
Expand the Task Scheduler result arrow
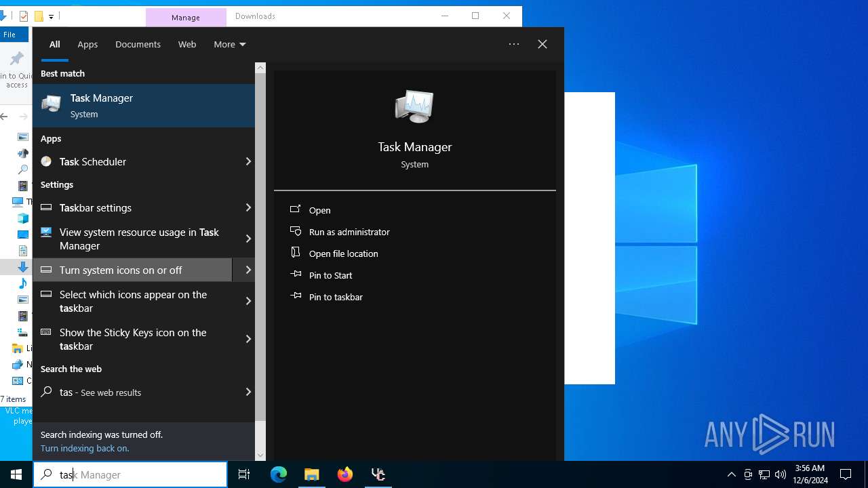[x=248, y=161]
